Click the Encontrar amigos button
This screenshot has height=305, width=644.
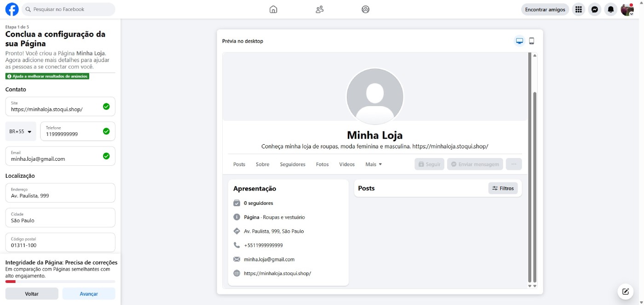point(545,9)
